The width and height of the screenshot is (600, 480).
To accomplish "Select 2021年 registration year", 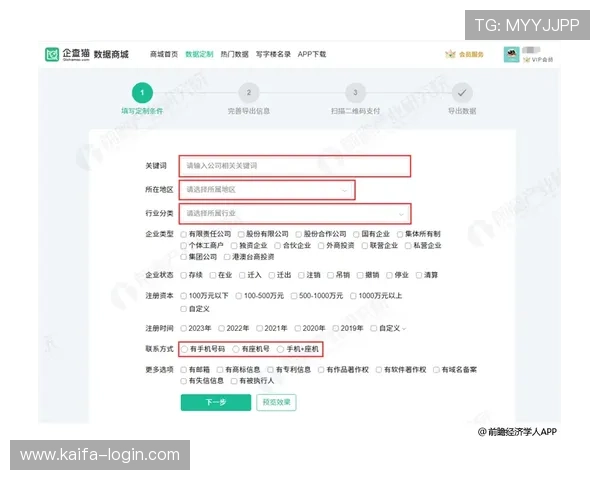I will 259,328.
